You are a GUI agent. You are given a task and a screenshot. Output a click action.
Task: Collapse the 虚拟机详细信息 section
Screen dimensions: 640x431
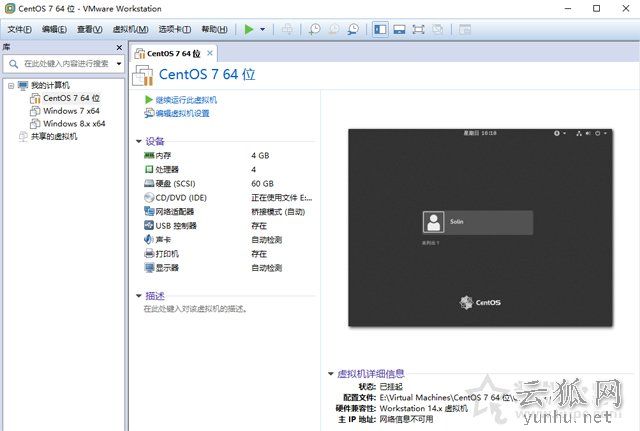tap(331, 373)
